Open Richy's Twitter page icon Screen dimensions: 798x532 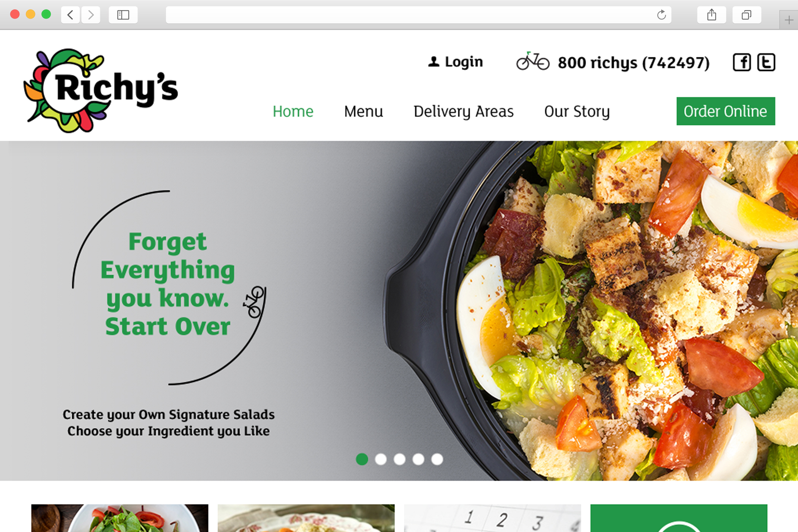766,62
